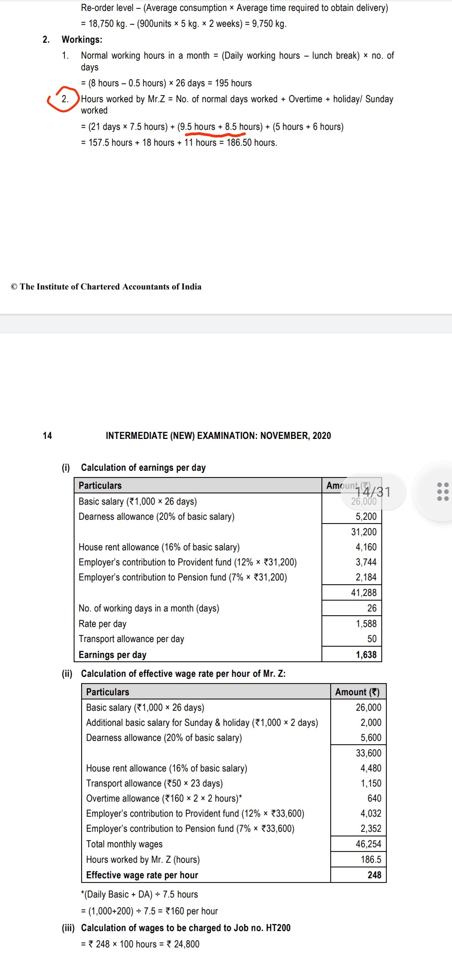This screenshot has height=980, width=452.
Task: Tap the effective wage rate value 248
Action: (x=374, y=875)
